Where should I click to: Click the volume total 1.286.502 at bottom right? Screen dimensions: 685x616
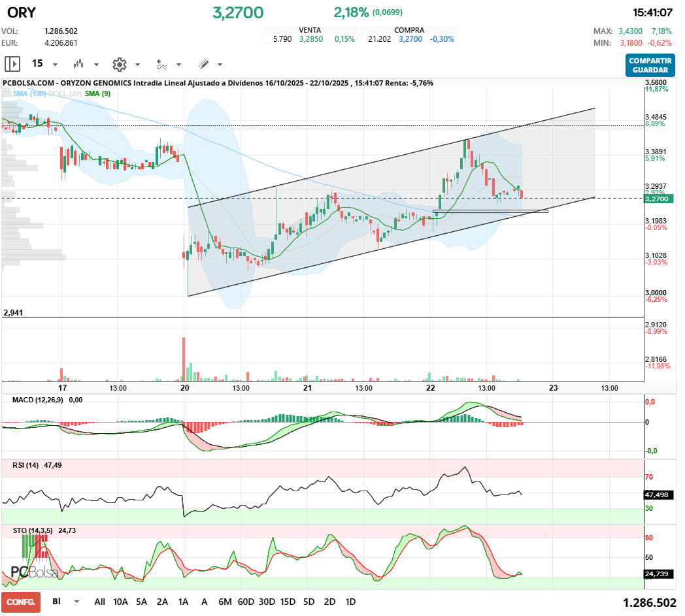tap(649, 603)
